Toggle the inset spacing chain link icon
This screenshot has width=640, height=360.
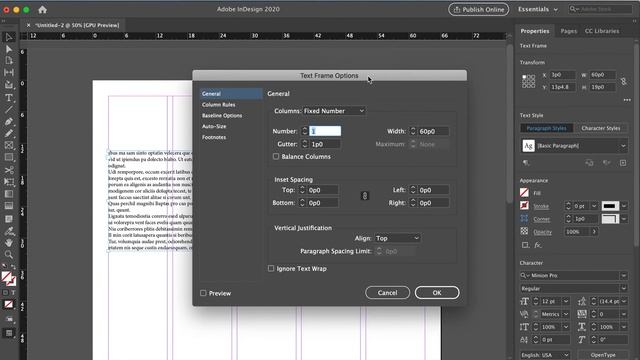coord(364,196)
